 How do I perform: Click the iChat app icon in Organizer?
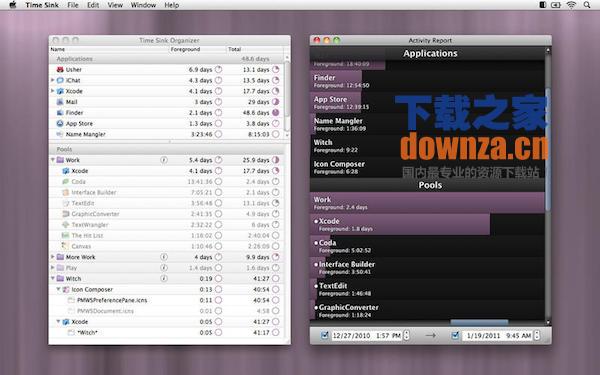(x=60, y=80)
